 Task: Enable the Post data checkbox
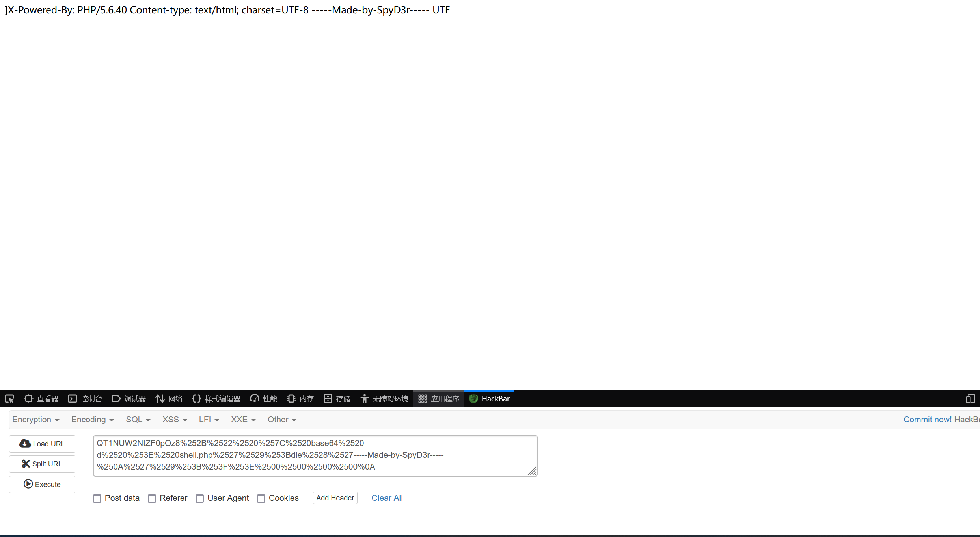[x=97, y=498]
